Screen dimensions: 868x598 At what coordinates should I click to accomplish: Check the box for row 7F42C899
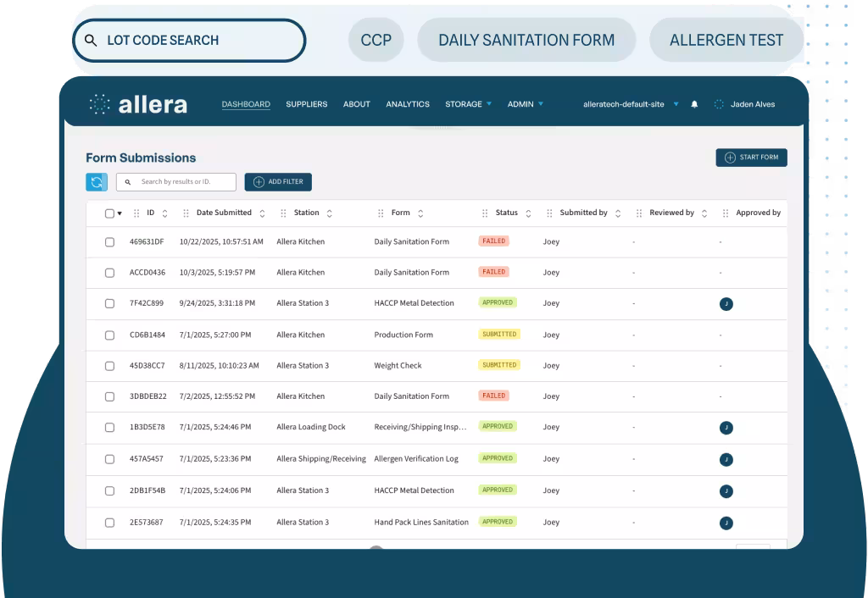coord(109,304)
